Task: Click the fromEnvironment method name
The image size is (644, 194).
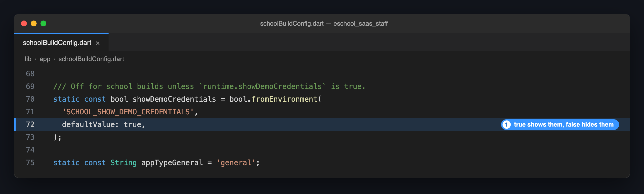Action: pos(284,99)
